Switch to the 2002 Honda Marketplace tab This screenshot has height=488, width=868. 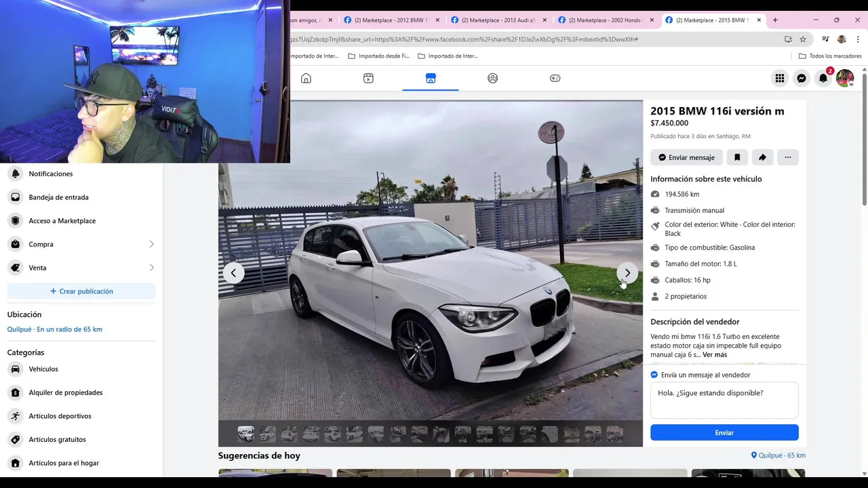coord(606,20)
